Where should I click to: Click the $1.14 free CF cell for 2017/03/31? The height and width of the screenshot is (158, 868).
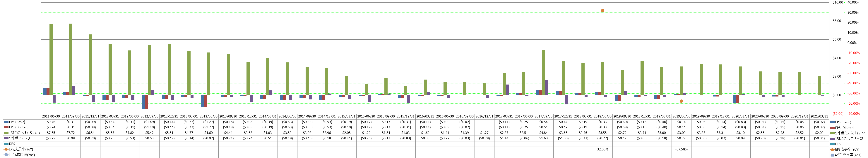(x=504, y=138)
